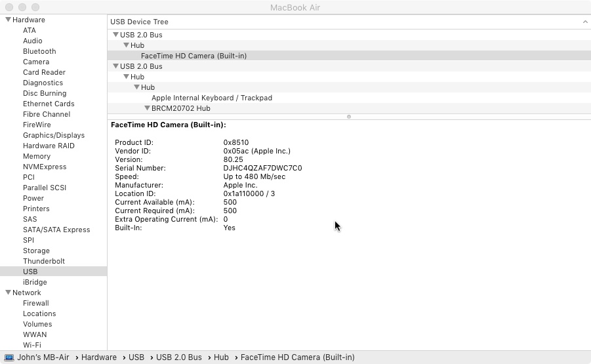This screenshot has width=591, height=364.
Task: Show Power information
Action: pos(33,198)
